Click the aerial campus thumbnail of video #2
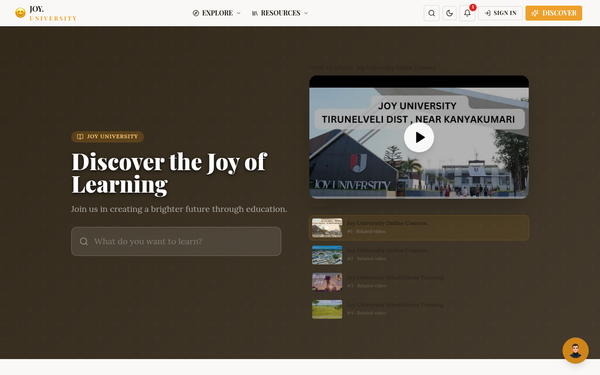Image resolution: width=600 pixels, height=375 pixels. 327,255
